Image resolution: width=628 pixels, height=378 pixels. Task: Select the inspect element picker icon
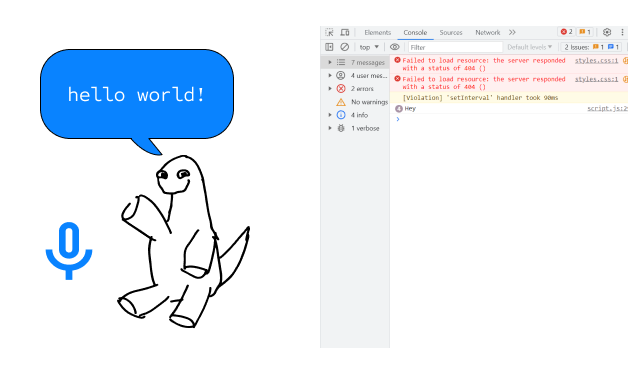(x=329, y=32)
